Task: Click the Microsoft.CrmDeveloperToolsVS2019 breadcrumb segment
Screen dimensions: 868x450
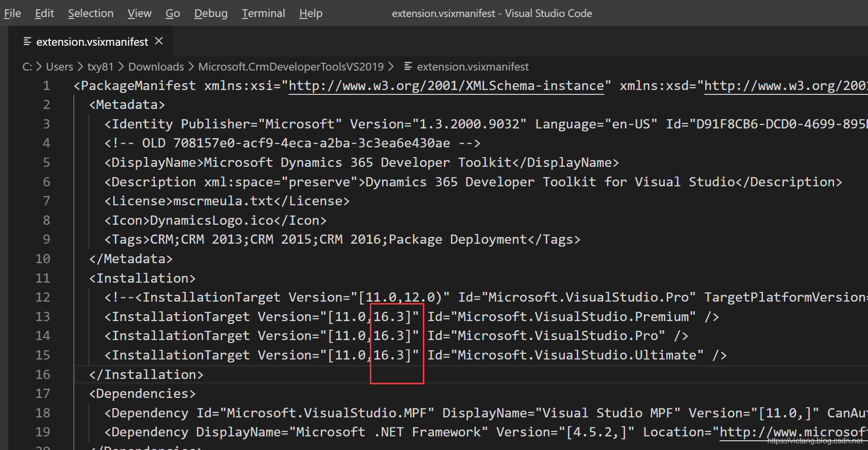Action: [x=291, y=67]
